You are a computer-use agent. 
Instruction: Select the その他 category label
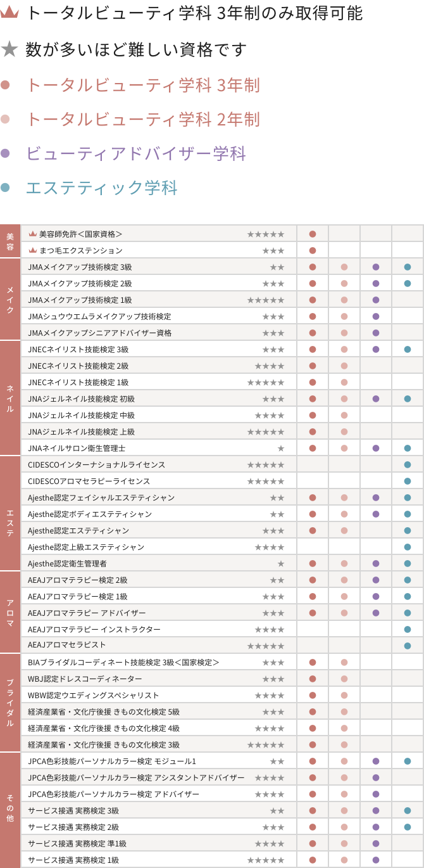coord(10,809)
